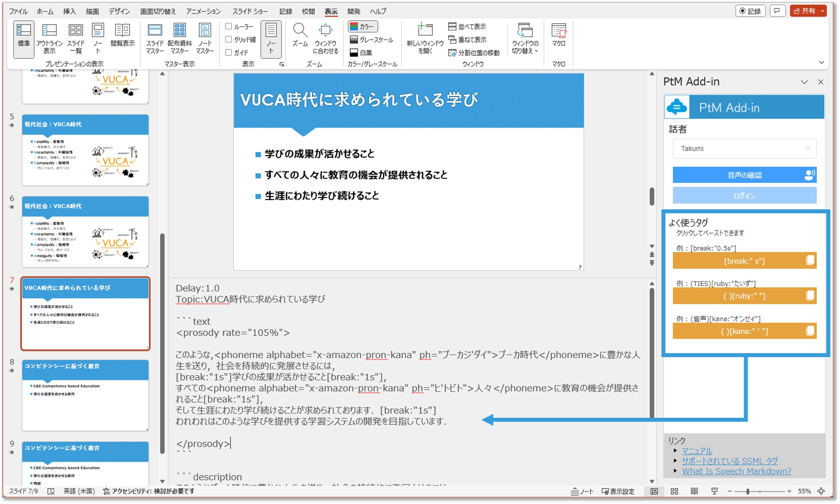Image resolution: width=840 pixels, height=504 pixels.
Task: Open the マクロ icon in ribbon
Action: click(x=559, y=35)
